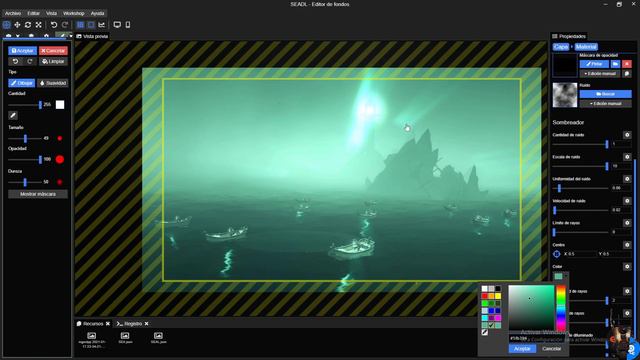
Task: Undo last brush stroke in paint panel
Action: pos(16,62)
